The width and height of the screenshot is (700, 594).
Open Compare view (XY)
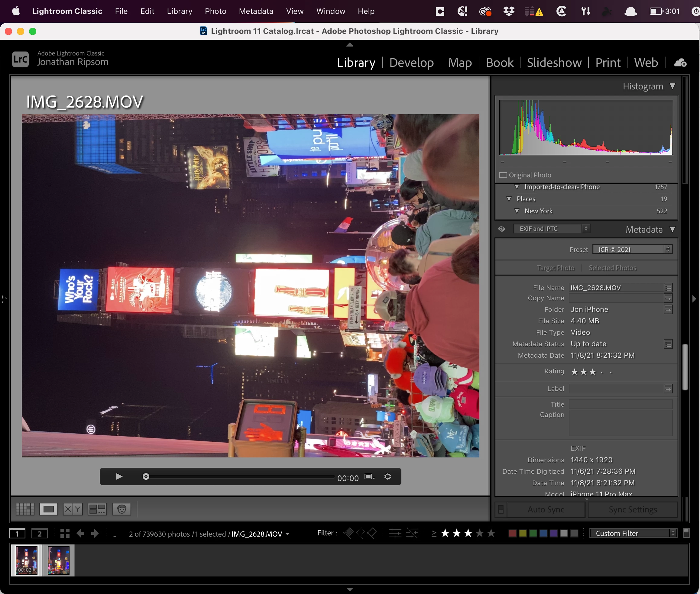tap(73, 509)
